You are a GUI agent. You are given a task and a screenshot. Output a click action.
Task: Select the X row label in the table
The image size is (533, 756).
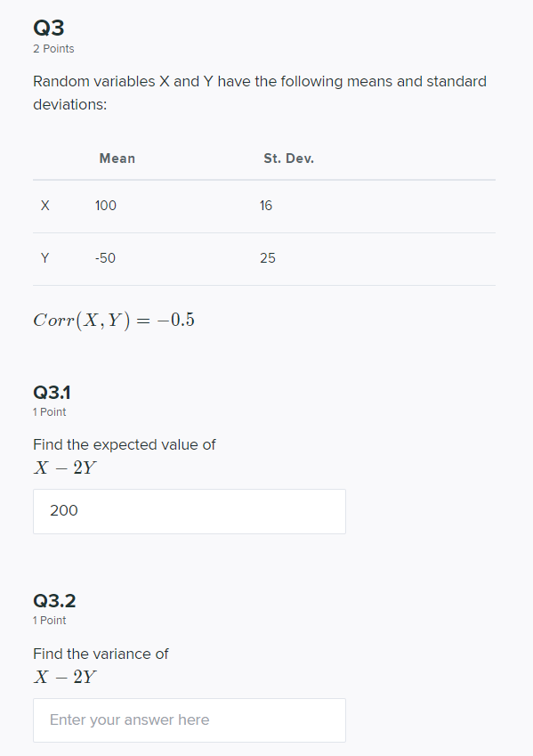pos(44,206)
